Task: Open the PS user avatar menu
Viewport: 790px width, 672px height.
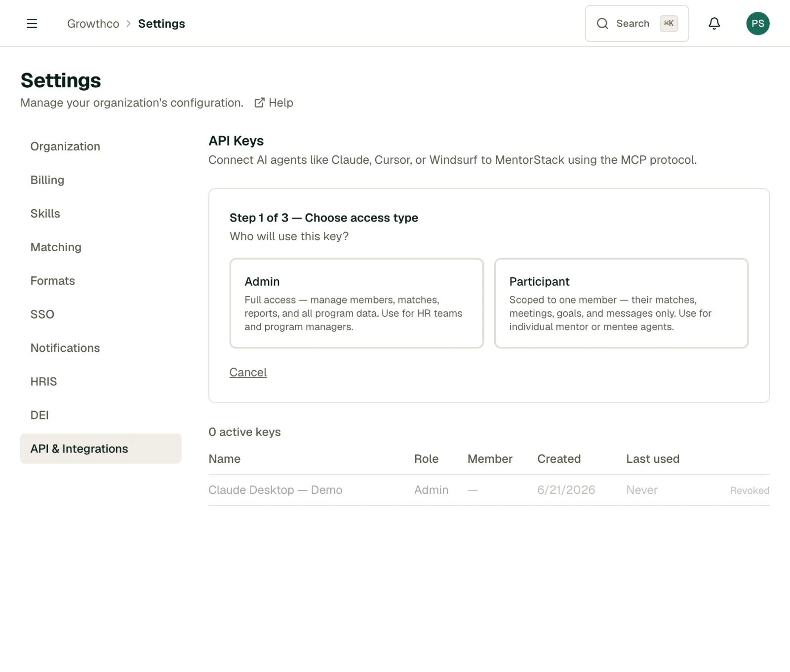Action: pos(757,24)
